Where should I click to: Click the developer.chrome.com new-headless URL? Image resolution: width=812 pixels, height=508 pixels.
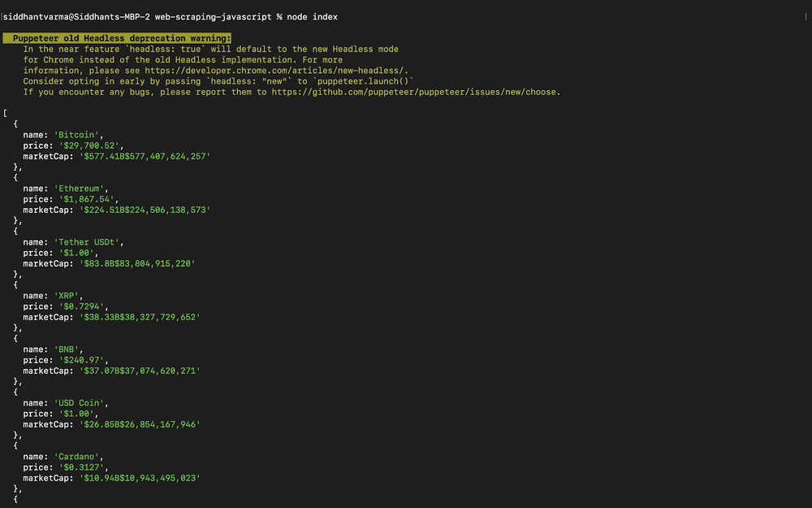click(277, 71)
